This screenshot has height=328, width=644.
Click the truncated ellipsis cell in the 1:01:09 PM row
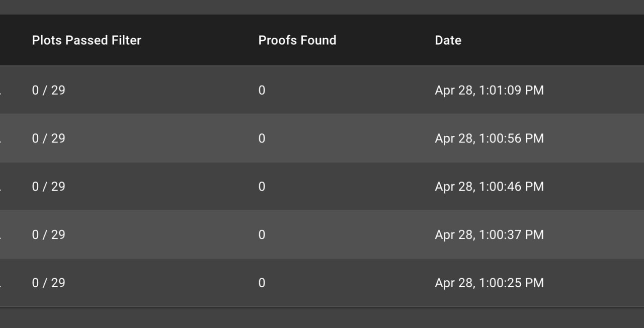click(x=1, y=94)
